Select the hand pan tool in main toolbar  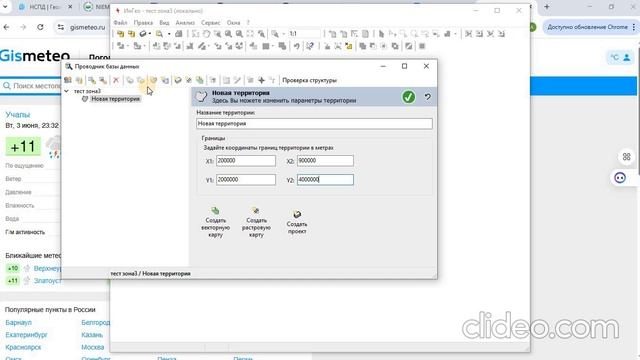point(207,34)
